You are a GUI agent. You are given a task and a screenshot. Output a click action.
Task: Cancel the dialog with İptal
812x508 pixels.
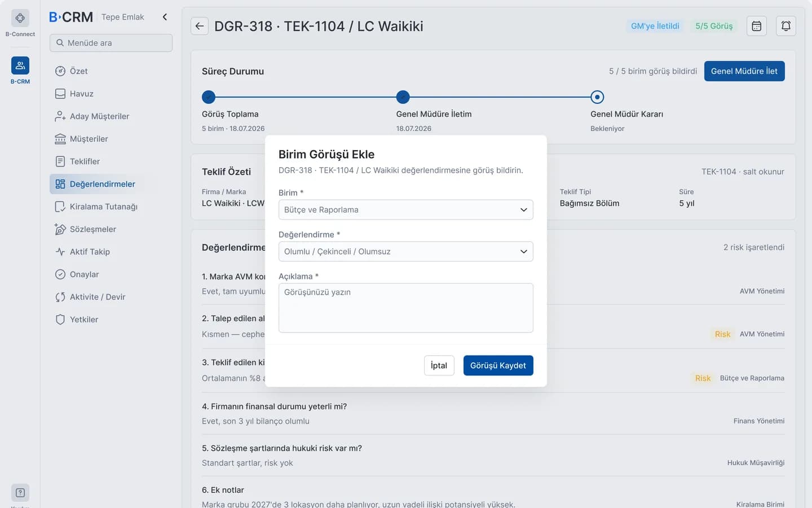pos(439,366)
